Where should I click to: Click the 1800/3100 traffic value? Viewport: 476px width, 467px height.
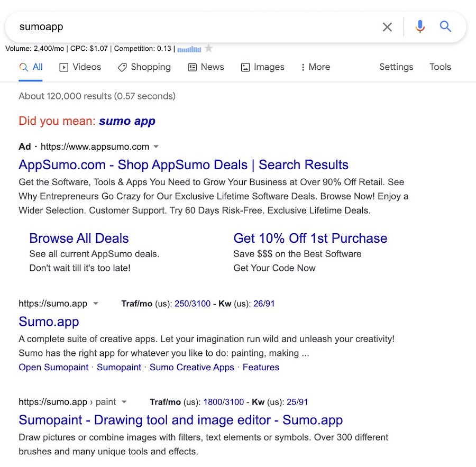tap(223, 402)
